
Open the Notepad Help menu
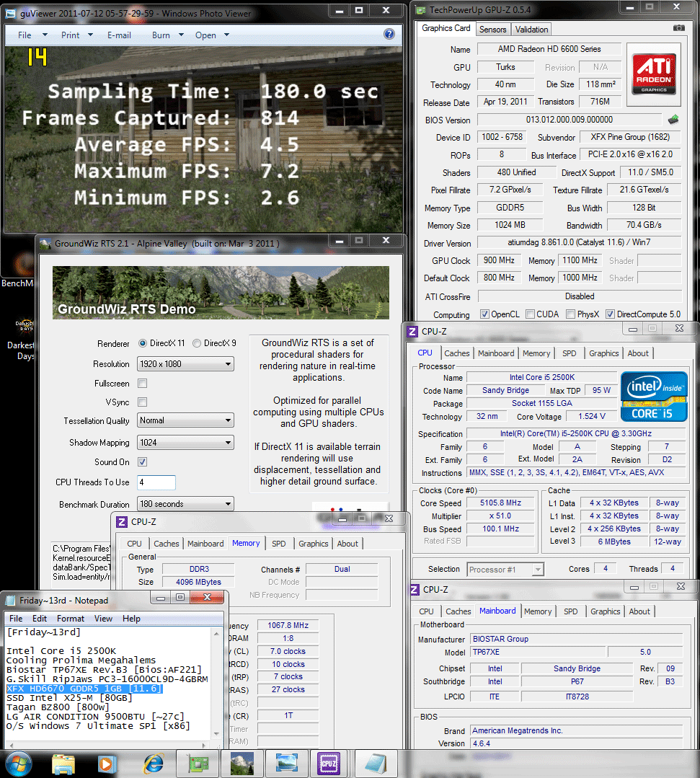tap(131, 618)
